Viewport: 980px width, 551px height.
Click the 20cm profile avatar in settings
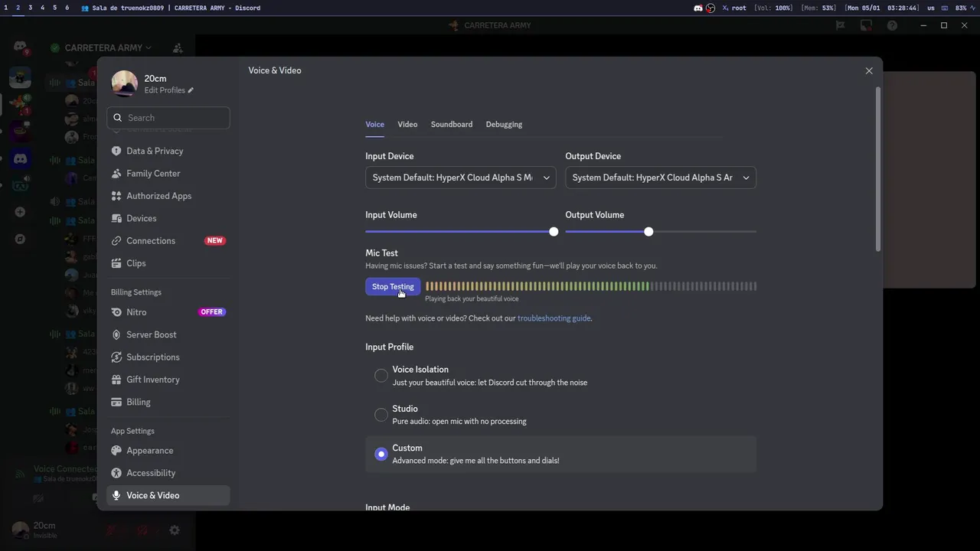[x=124, y=83]
